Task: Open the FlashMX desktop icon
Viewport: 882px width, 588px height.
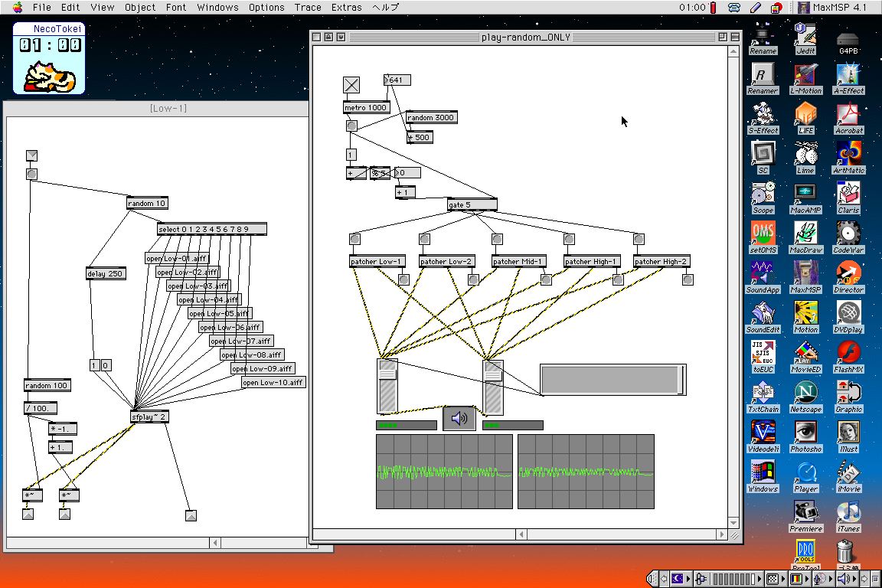Action: (848, 358)
